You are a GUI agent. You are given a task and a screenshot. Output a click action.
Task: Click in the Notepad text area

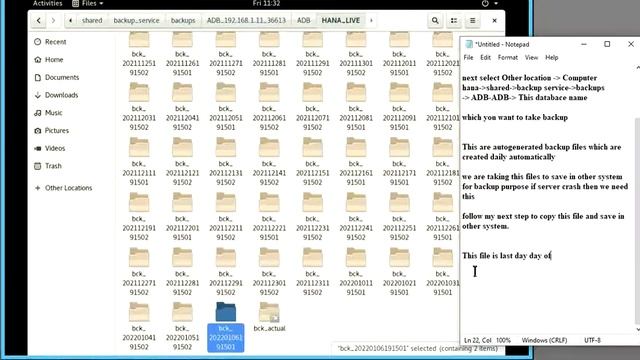click(x=548, y=200)
